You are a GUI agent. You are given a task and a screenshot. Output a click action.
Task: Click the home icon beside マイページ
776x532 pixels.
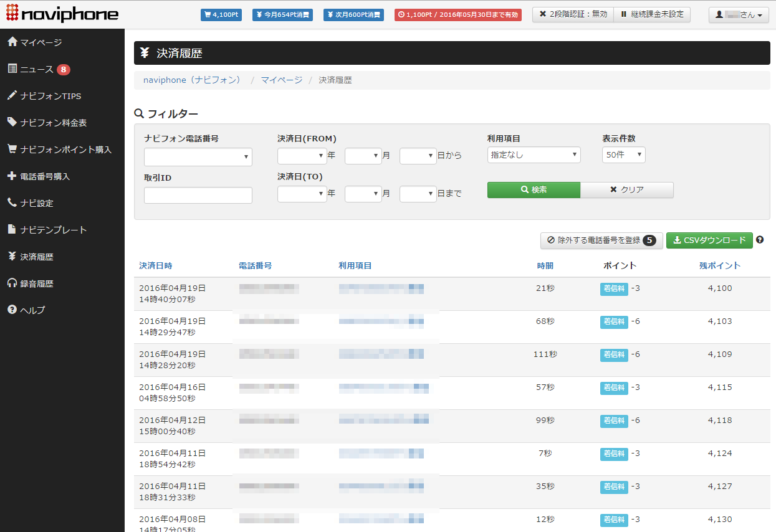pos(12,42)
